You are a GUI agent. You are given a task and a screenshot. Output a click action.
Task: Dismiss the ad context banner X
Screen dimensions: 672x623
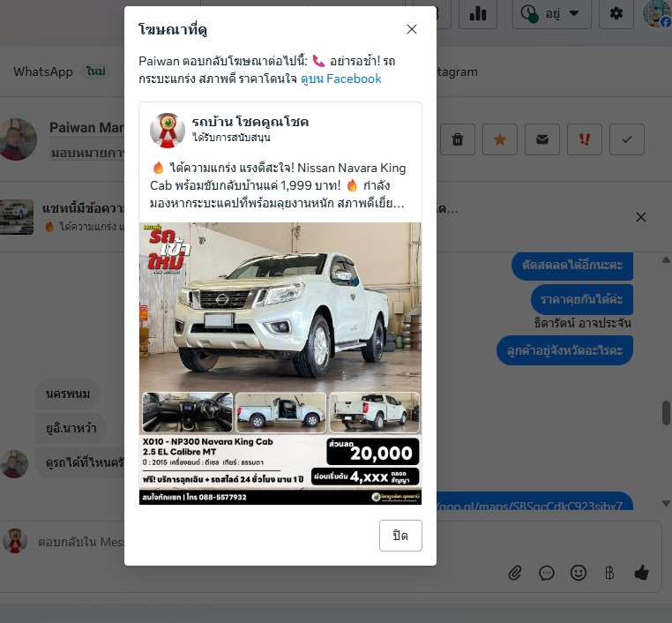[x=641, y=217]
